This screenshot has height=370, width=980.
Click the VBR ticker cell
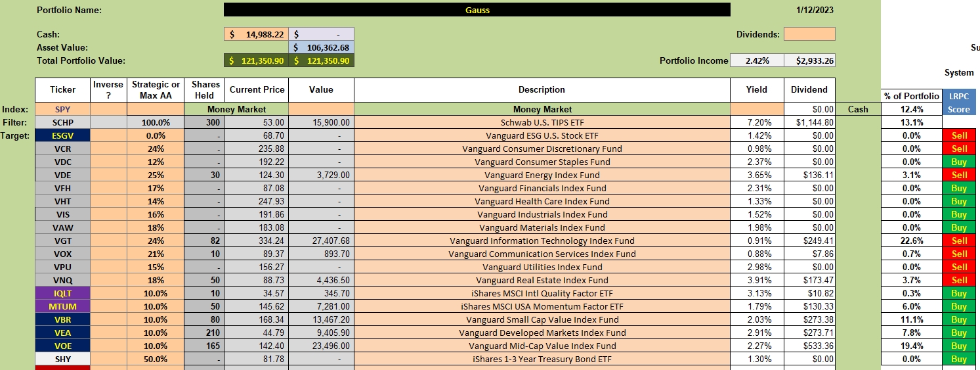pyautogui.click(x=63, y=319)
